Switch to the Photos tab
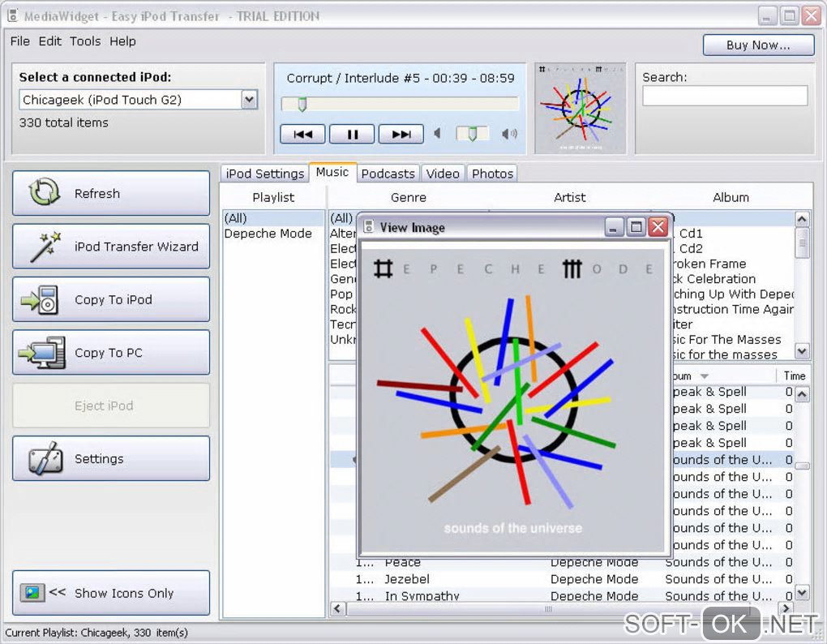The image size is (827, 644). tap(492, 174)
